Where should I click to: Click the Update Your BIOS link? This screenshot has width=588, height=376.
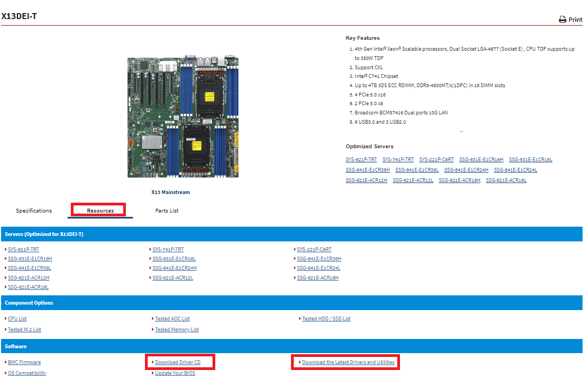click(175, 373)
